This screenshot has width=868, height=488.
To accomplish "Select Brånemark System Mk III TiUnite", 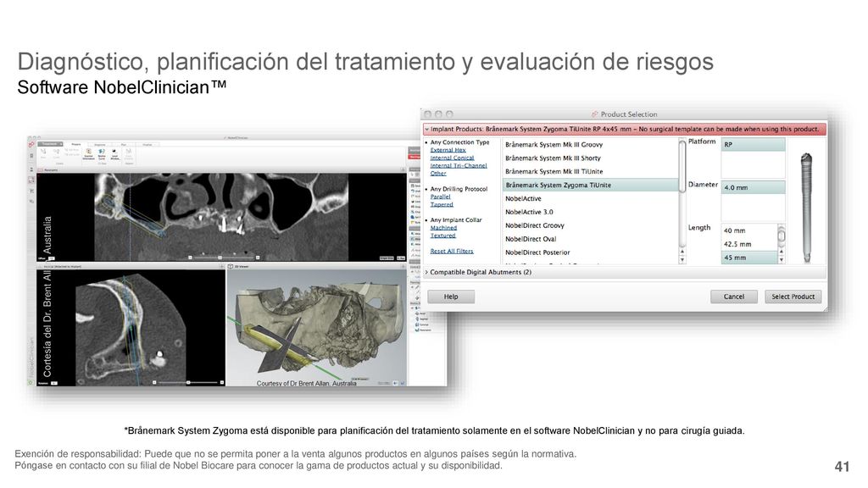I will (x=590, y=171).
